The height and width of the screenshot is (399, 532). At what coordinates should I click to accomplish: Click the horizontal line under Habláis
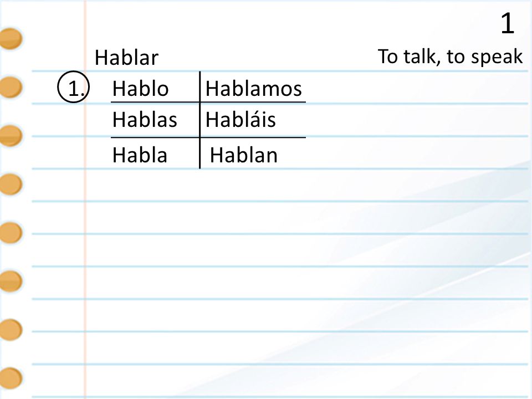(208, 137)
